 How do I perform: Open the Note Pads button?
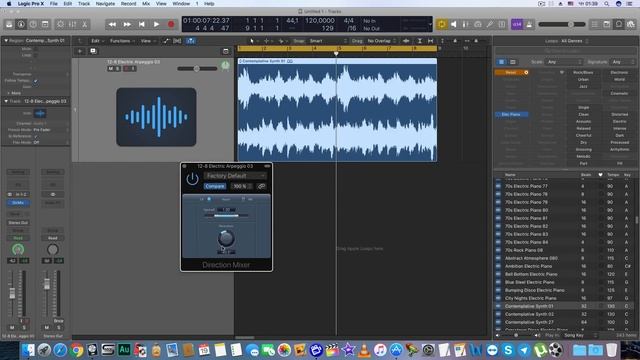click(607, 24)
